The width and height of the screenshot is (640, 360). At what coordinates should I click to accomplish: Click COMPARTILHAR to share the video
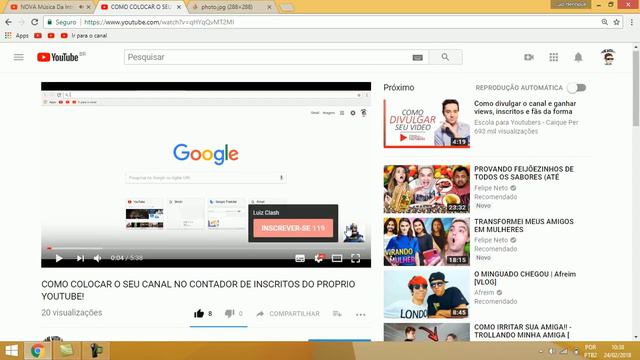(288, 313)
